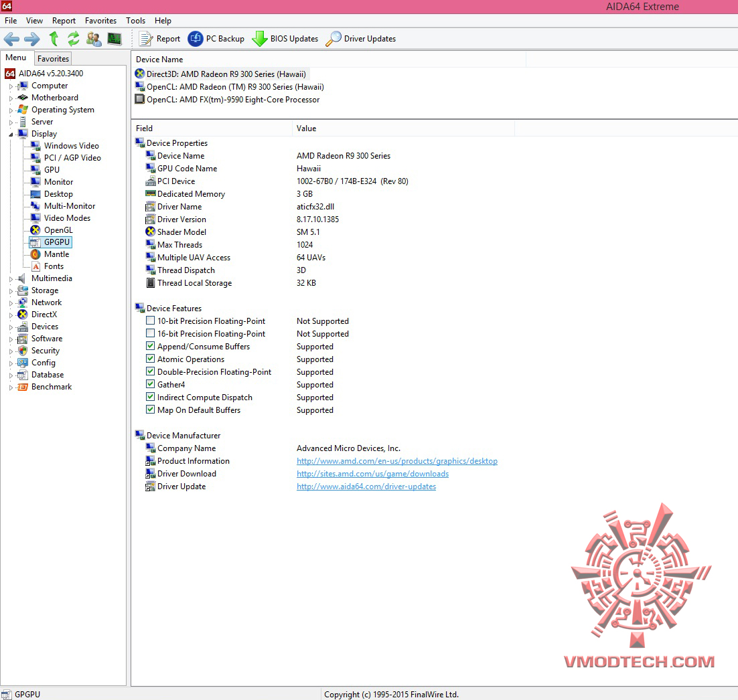Expand the Motherboard tree node
This screenshot has width=738, height=700.
click(11, 98)
